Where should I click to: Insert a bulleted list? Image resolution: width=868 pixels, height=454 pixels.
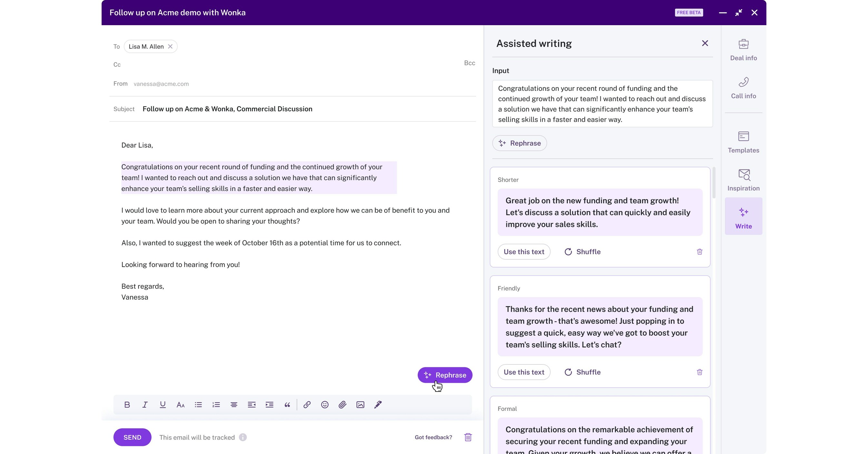(x=198, y=404)
